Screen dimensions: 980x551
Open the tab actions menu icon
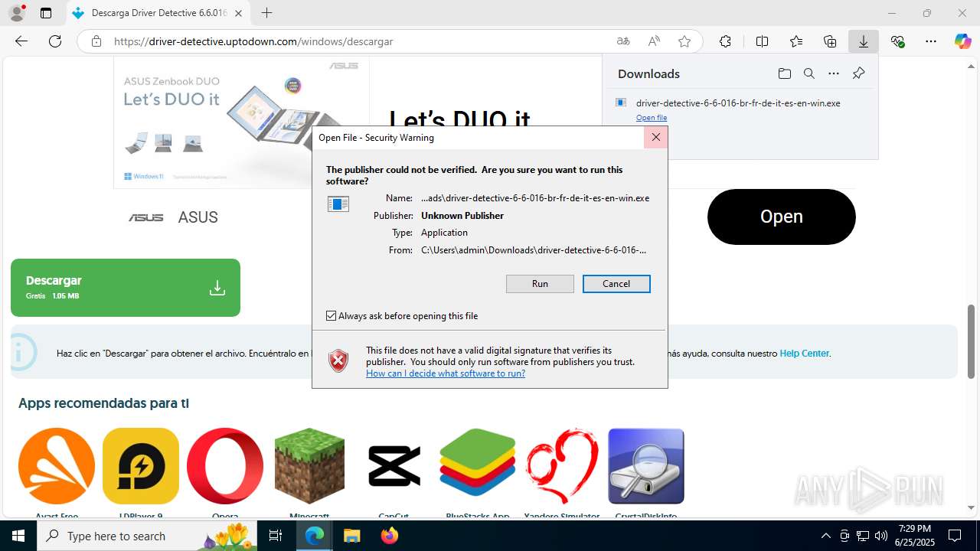46,13
